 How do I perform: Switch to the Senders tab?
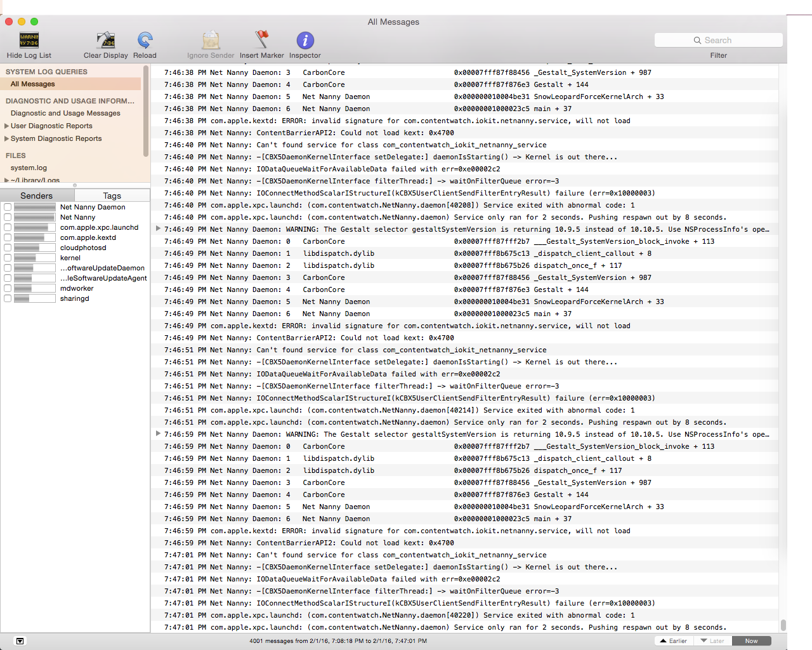click(37, 196)
